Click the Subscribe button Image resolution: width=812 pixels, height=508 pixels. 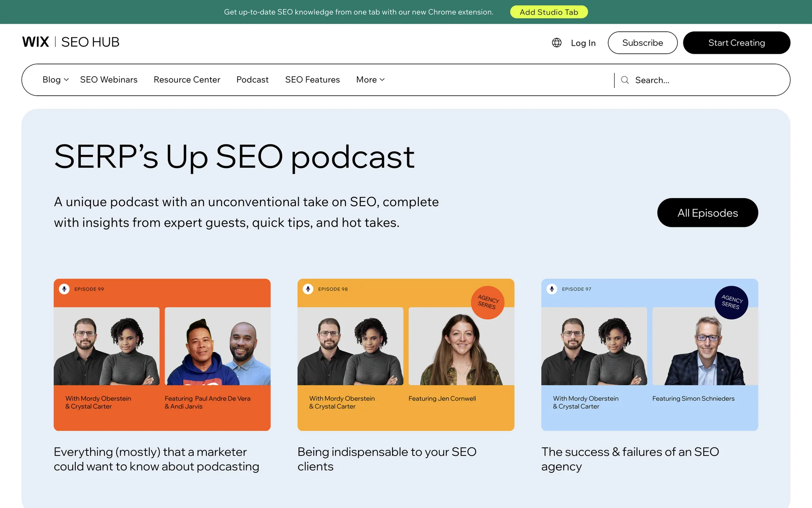[642, 43]
